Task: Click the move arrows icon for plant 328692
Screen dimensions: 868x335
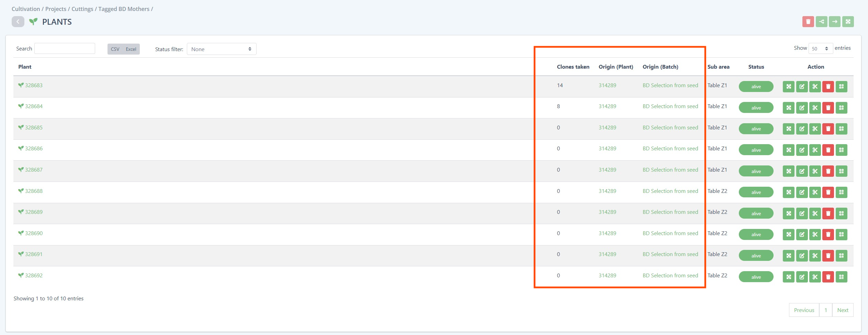Action: pos(788,277)
